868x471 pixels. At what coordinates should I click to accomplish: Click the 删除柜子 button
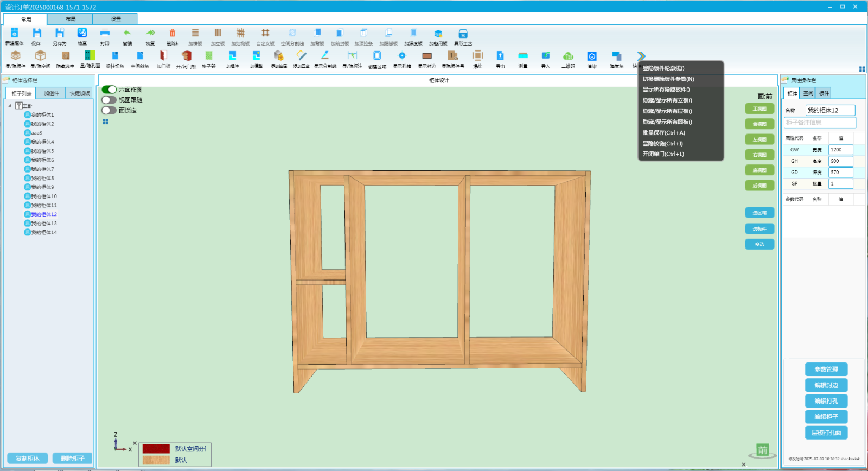point(72,458)
